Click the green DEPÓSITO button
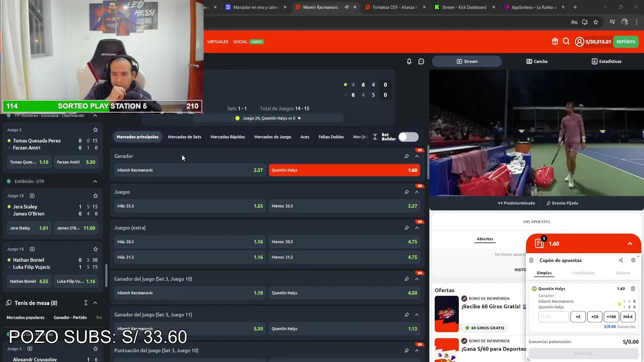This screenshot has height=362, width=644. tap(626, 42)
